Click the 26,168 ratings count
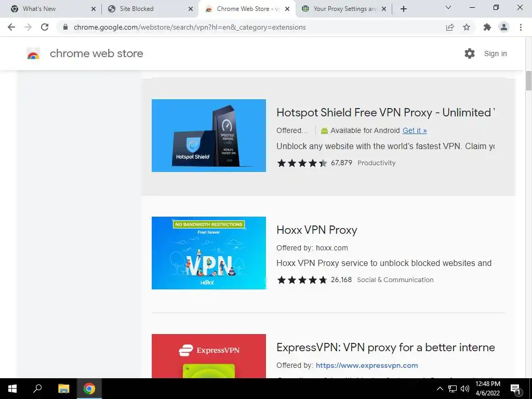The height and width of the screenshot is (399, 532). click(341, 280)
